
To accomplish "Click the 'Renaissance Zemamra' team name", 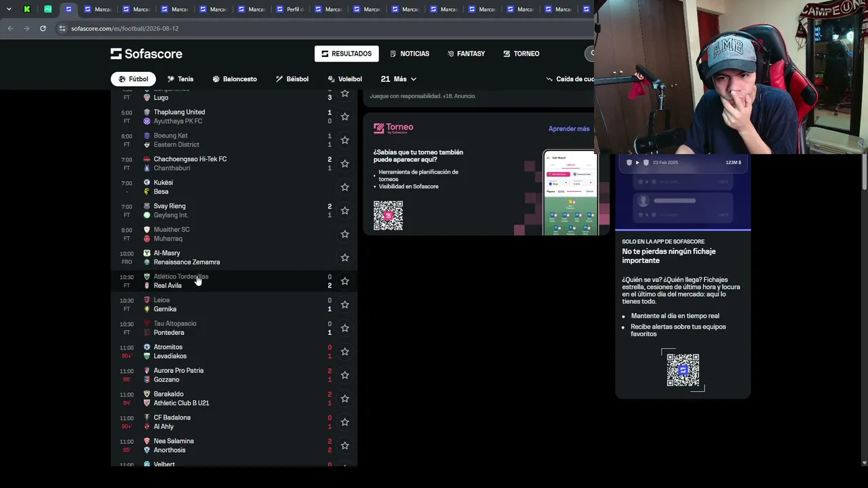I will (x=186, y=262).
